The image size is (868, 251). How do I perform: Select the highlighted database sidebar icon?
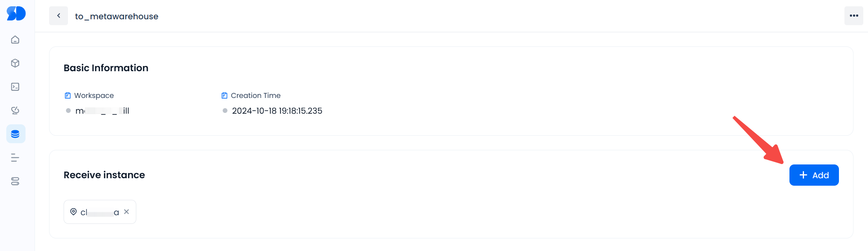pos(16,134)
